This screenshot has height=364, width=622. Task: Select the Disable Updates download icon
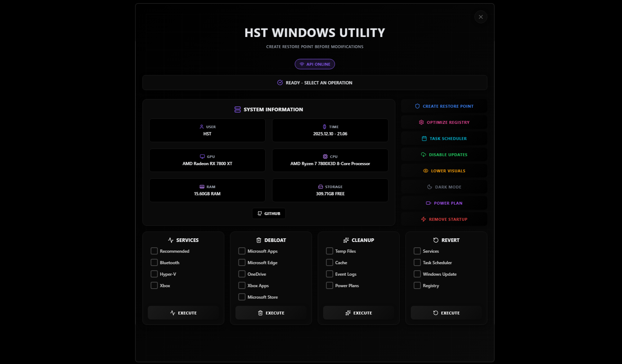pos(423,154)
